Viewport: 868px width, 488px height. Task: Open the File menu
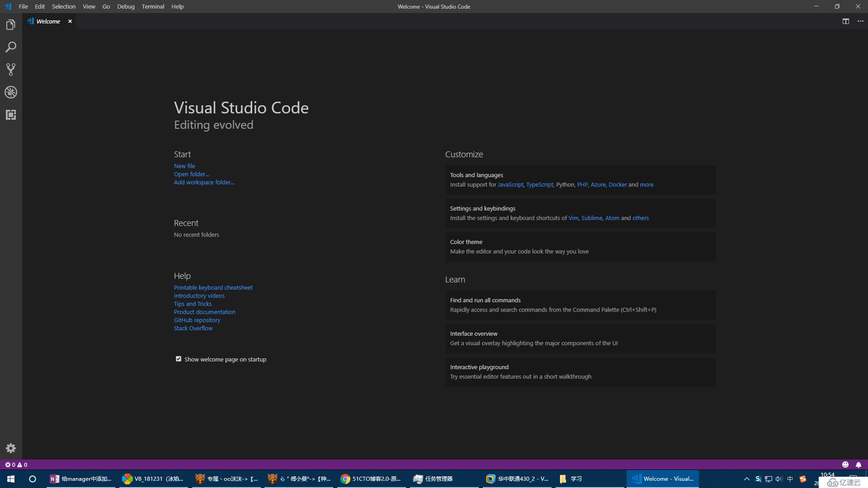(24, 6)
